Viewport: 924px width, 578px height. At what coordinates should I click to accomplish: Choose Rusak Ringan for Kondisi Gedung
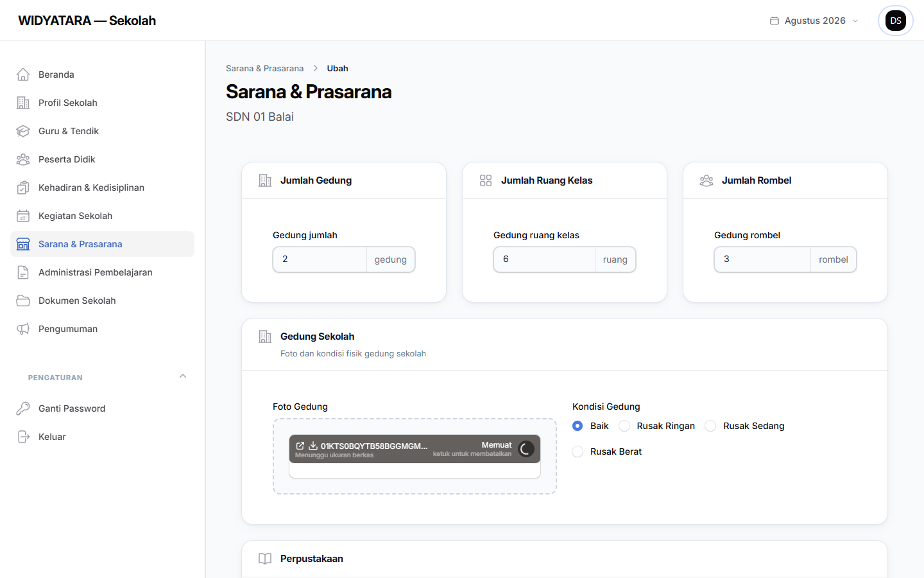coord(624,426)
